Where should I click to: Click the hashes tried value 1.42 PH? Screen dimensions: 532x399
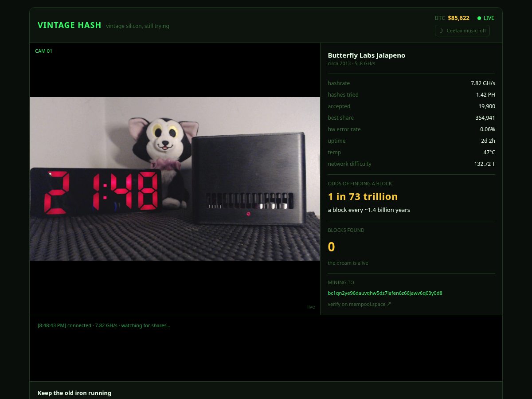(485, 95)
